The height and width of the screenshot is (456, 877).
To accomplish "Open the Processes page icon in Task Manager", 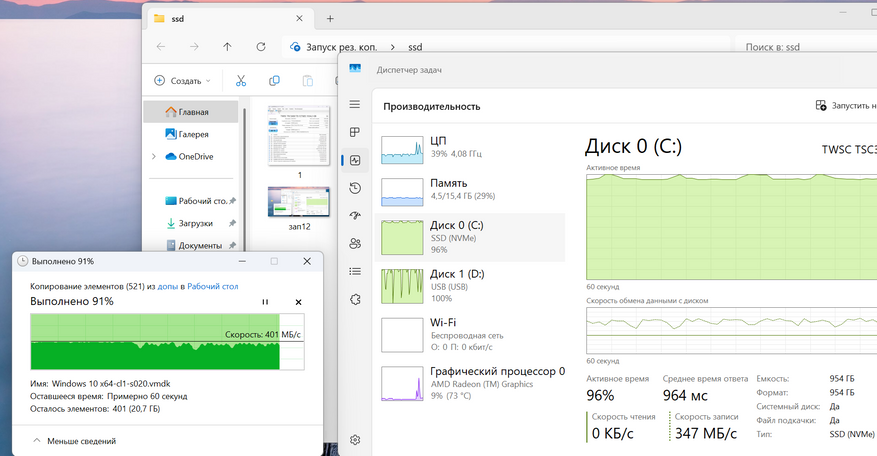I will (355, 132).
